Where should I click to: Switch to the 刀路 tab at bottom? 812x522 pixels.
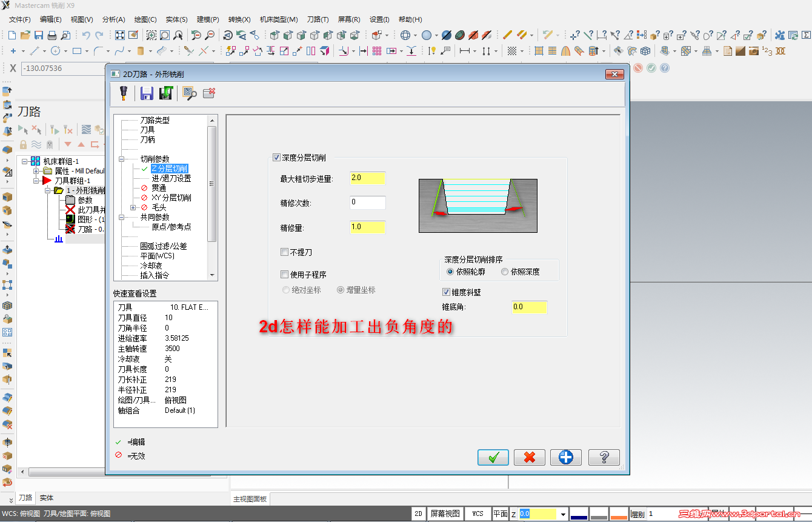pyautogui.click(x=25, y=498)
